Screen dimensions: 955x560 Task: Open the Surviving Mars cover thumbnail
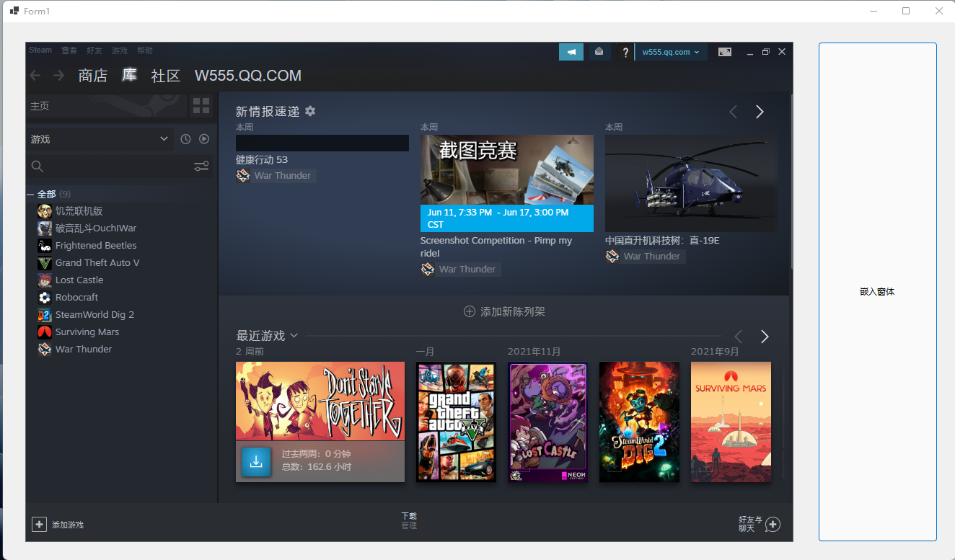[x=731, y=422]
